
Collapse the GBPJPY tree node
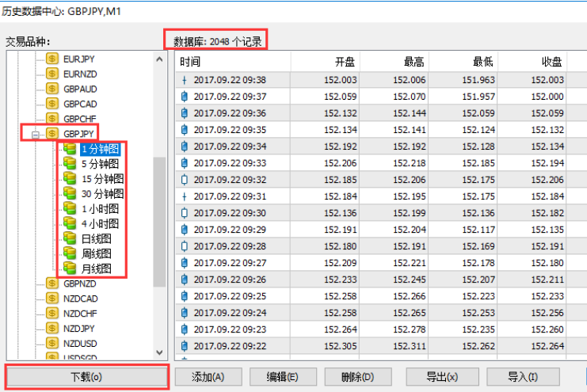[35, 134]
